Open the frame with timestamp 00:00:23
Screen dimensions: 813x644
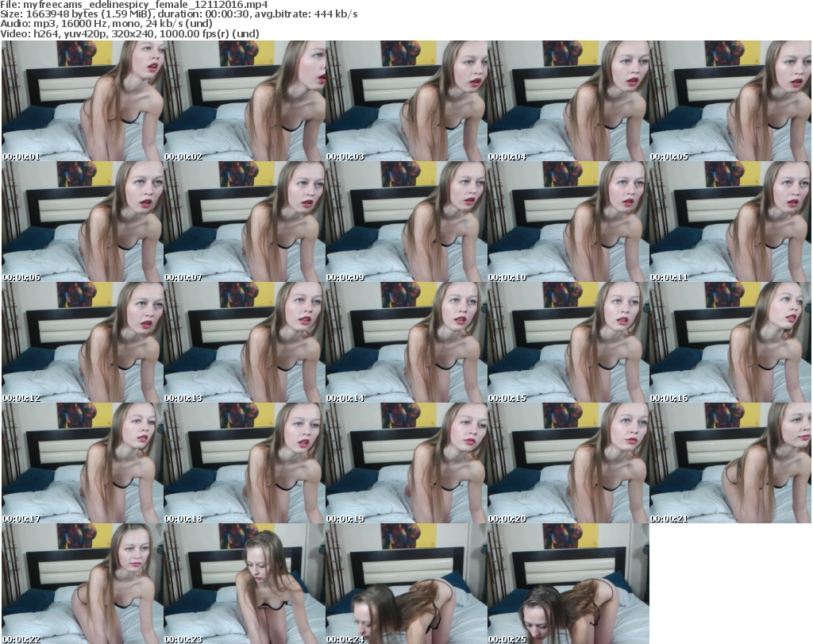245,584
